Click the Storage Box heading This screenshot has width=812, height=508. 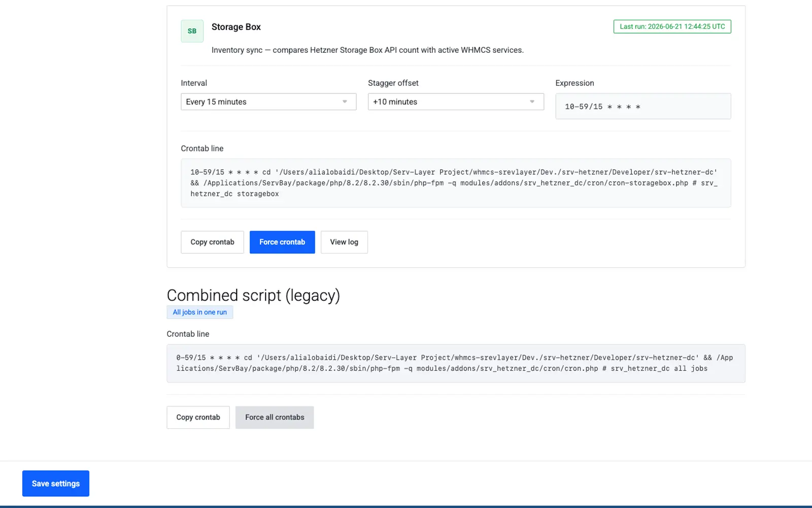236,27
